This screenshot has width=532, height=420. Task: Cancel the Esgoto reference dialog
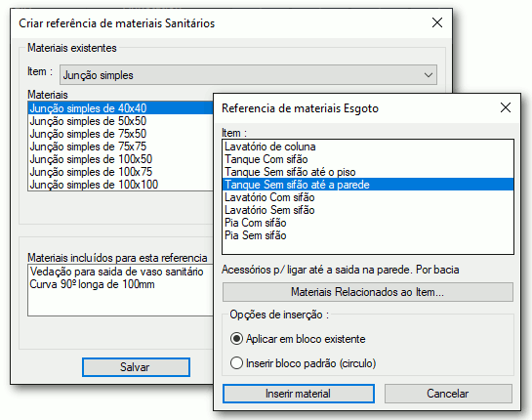coord(448,394)
